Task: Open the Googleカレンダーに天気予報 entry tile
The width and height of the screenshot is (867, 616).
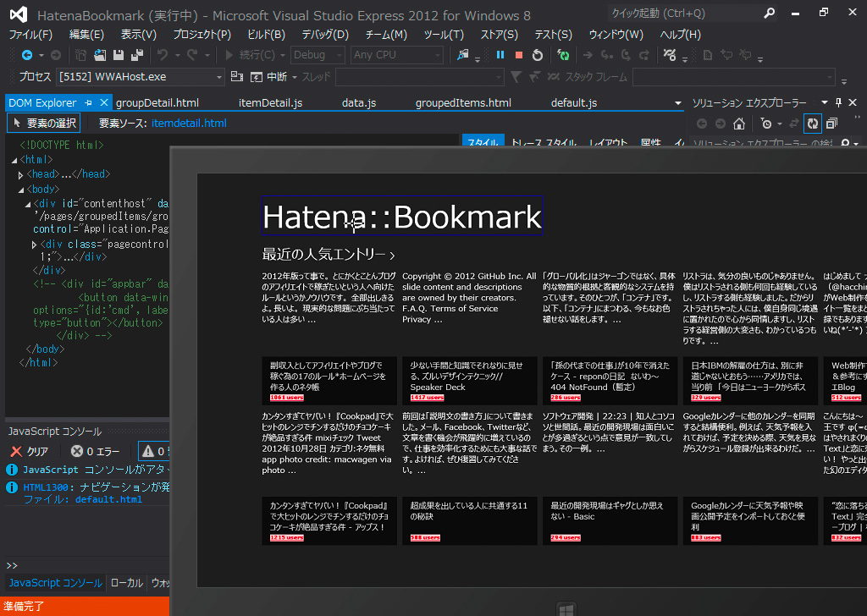Action: pos(750,521)
